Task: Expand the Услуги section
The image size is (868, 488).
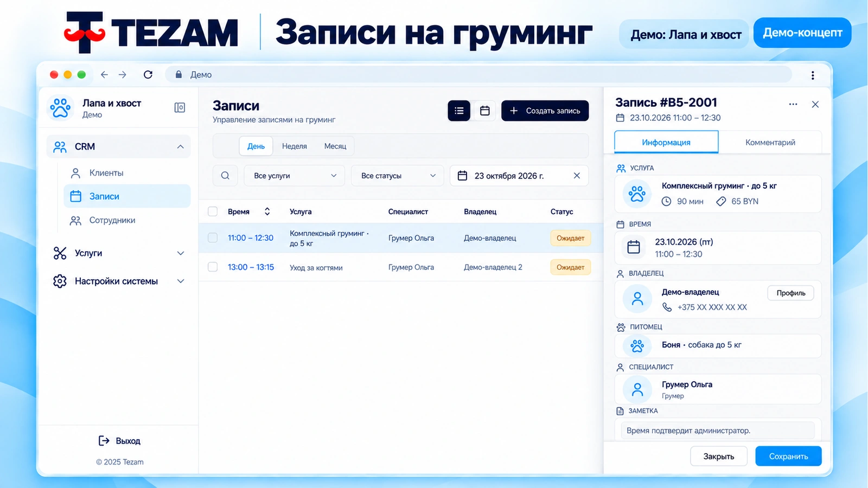Action: click(x=118, y=253)
